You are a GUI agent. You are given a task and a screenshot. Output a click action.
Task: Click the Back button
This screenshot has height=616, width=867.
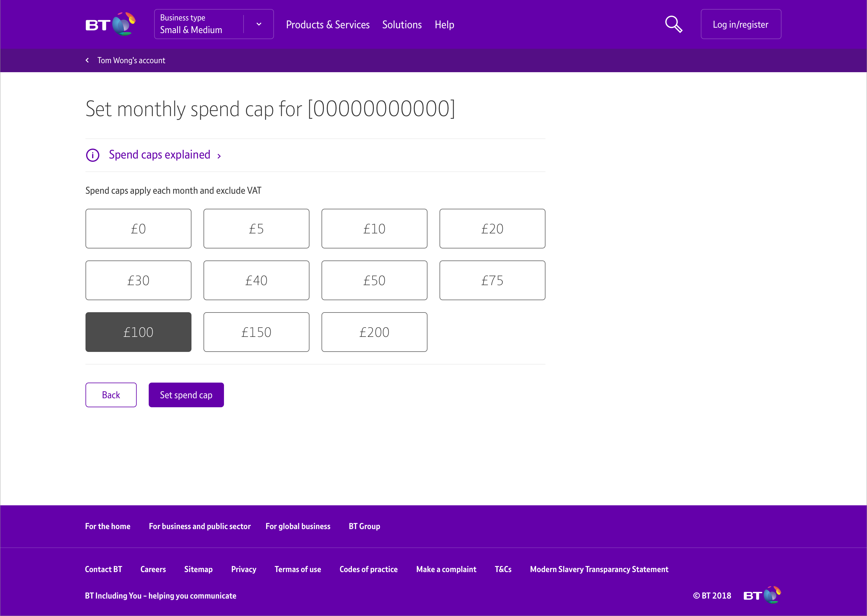coord(111,395)
